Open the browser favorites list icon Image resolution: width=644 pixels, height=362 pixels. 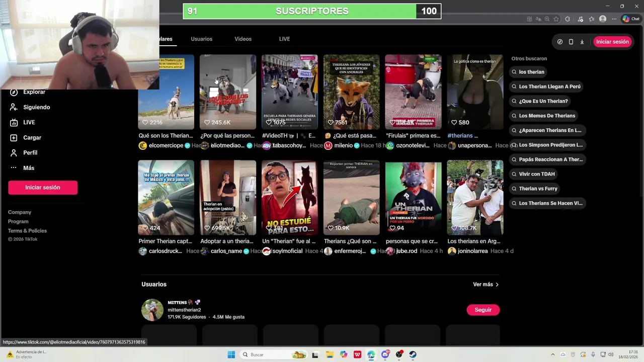[592, 19]
